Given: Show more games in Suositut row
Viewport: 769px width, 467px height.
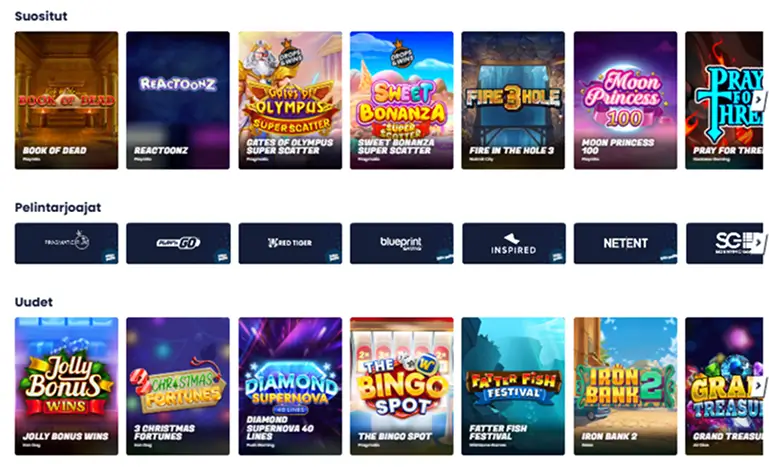Looking at the screenshot, I should pos(758,100).
